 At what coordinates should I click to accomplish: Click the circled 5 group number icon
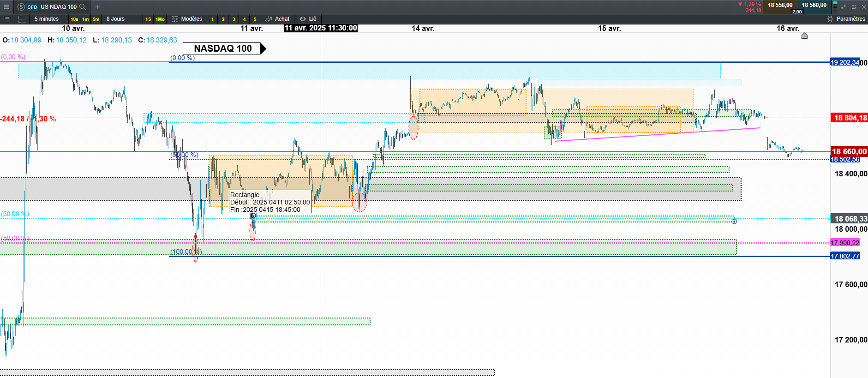tap(21, 7)
